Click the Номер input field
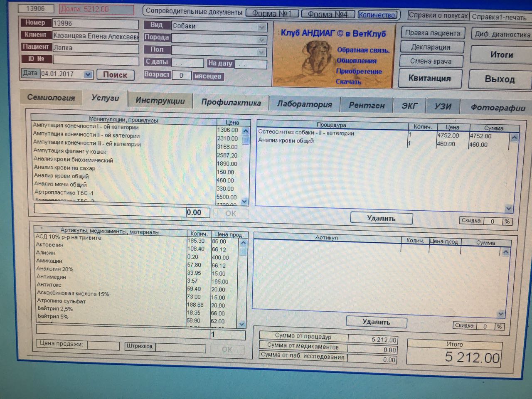Screen dimensions: 532x399 coord(95,24)
